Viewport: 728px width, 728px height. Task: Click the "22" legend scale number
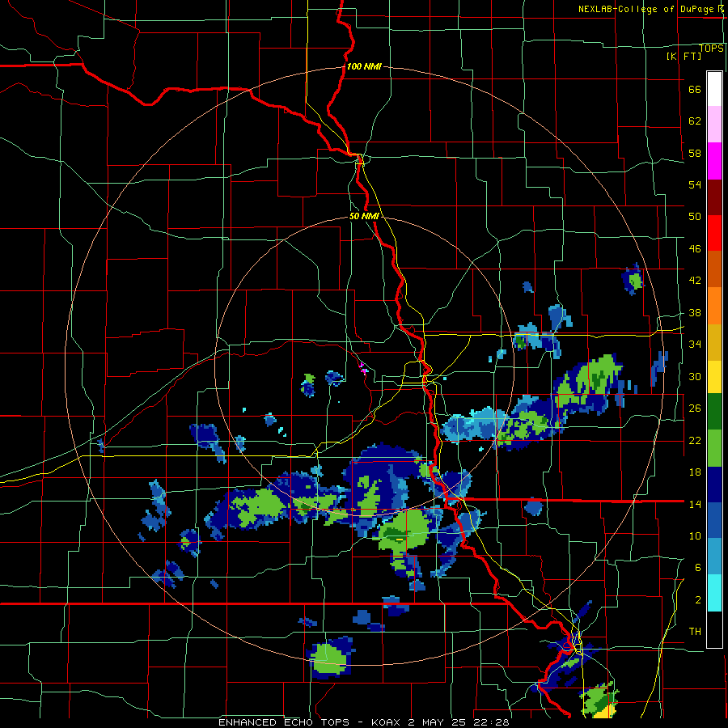coord(695,440)
